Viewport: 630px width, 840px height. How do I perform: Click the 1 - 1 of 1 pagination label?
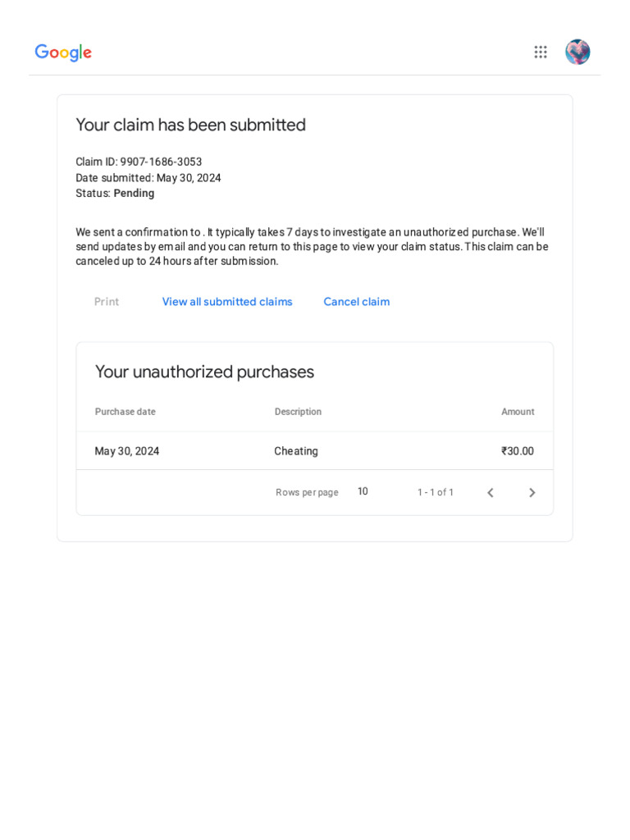coord(436,492)
